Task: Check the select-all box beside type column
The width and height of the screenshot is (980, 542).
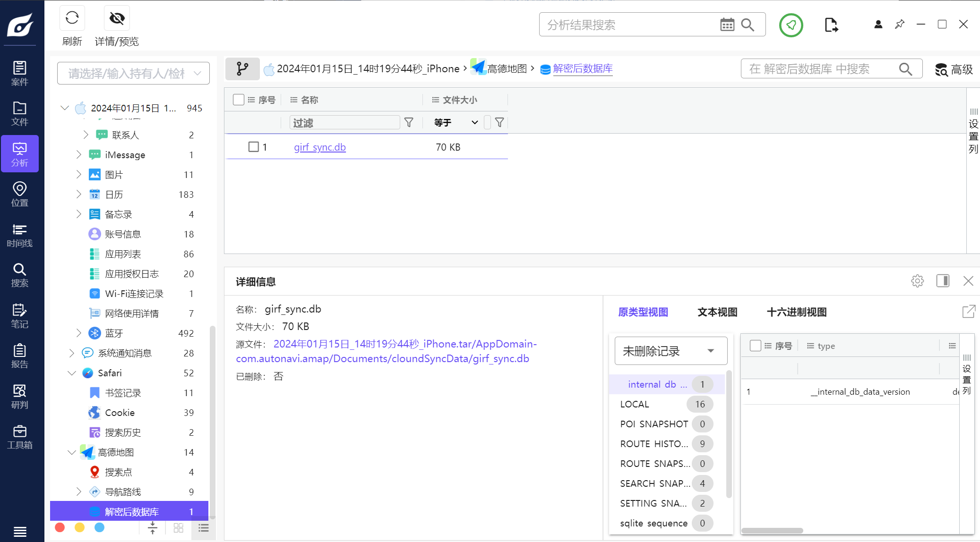Action: tap(755, 346)
